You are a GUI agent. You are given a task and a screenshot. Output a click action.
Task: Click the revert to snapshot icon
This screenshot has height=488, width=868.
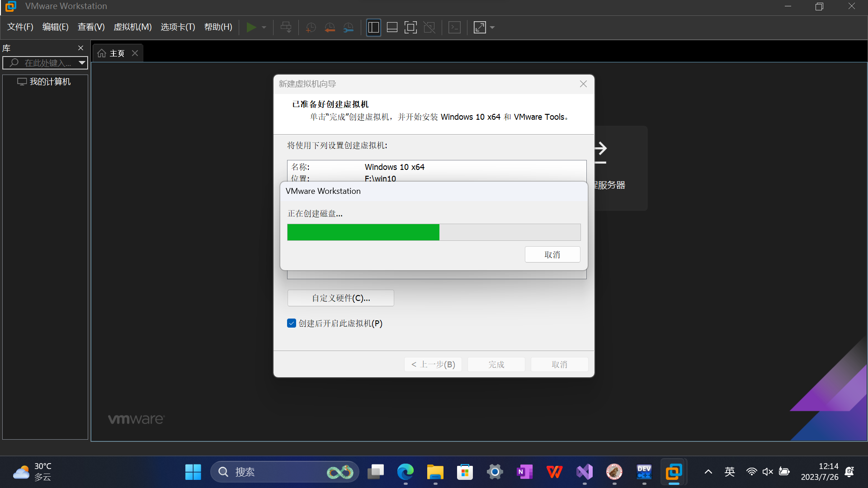(x=330, y=28)
